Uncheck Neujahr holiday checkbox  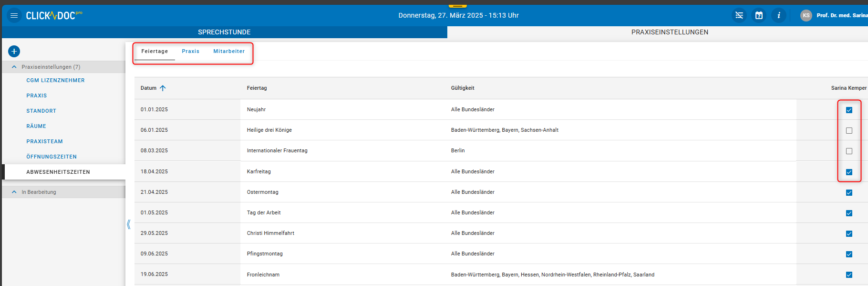tap(849, 110)
